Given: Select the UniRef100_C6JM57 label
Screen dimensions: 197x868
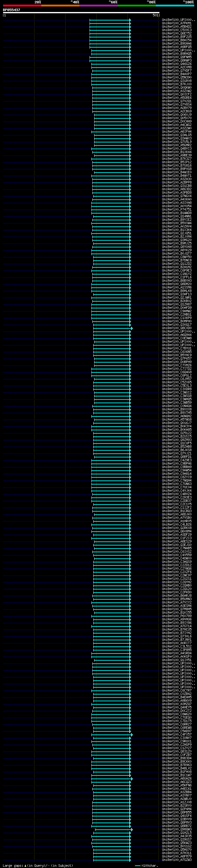Looking at the screenshot, I should (177, 379).
